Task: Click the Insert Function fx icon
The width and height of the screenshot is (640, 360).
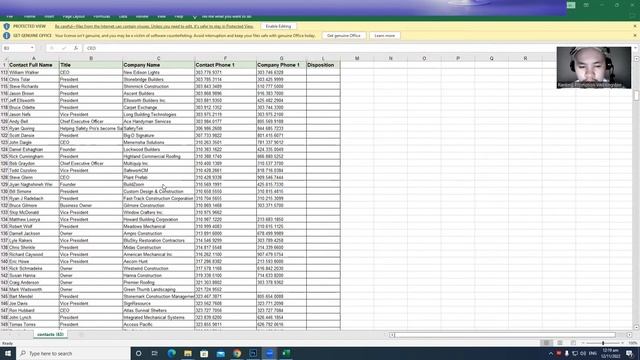Action: click(x=76, y=48)
